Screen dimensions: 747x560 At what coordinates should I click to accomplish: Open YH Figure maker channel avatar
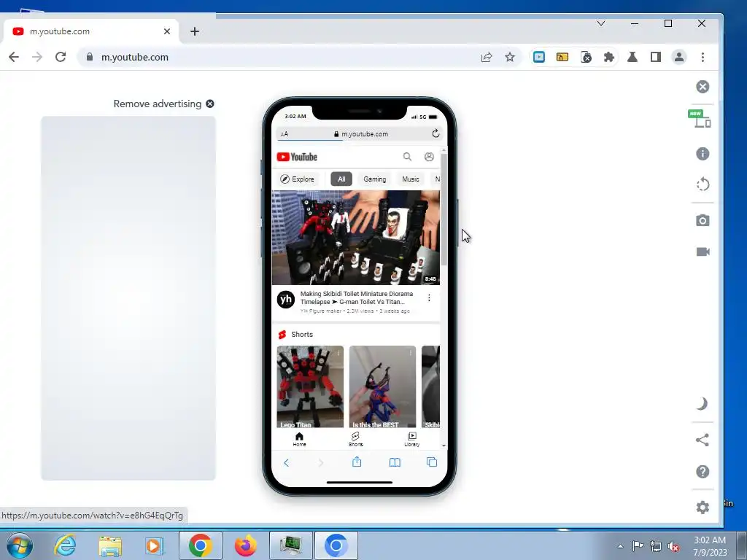[286, 300]
